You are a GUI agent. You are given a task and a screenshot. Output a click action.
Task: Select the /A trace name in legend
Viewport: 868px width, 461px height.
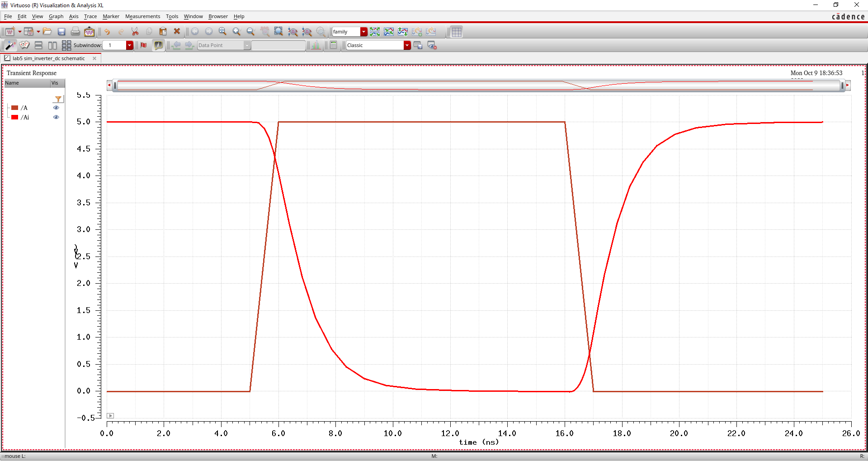(x=24, y=108)
